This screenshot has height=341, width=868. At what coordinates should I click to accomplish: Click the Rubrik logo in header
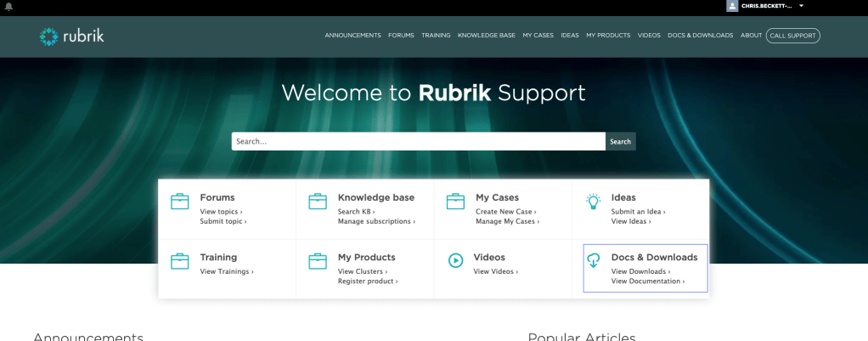72,36
